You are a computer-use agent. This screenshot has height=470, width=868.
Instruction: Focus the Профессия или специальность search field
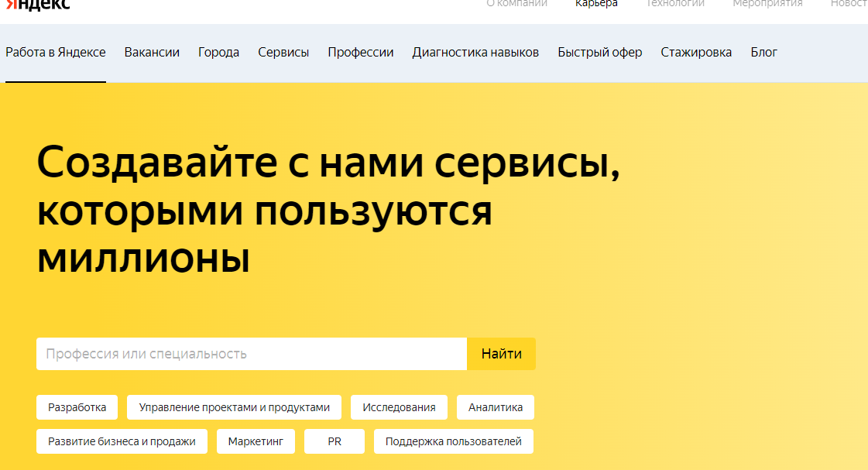(x=252, y=354)
